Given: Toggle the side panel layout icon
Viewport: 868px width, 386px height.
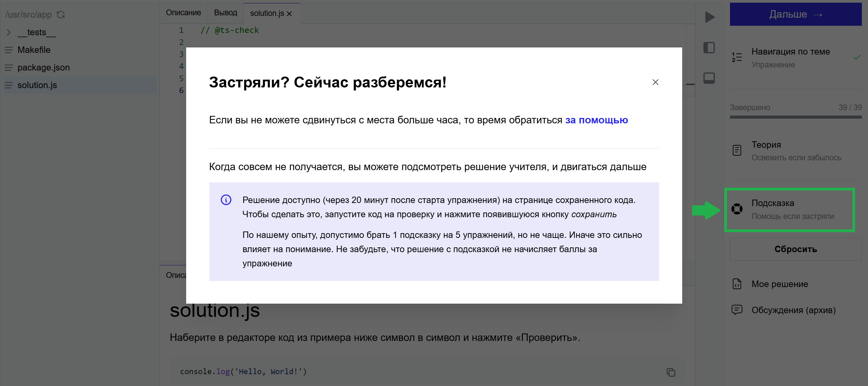Looking at the screenshot, I should [x=709, y=47].
